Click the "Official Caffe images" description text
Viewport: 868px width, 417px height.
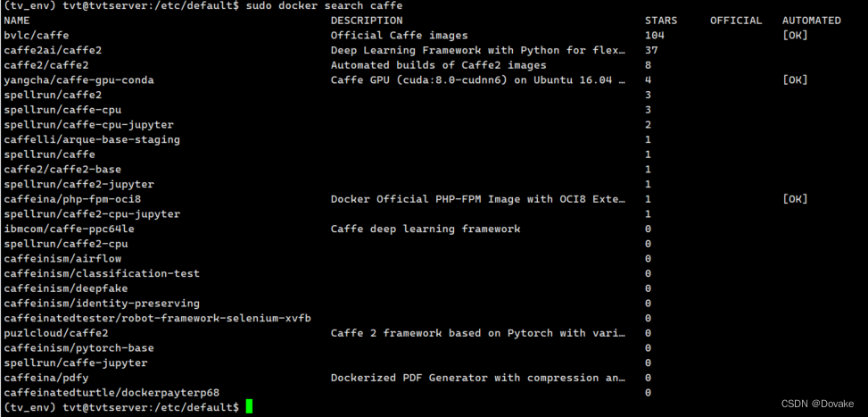pos(399,36)
